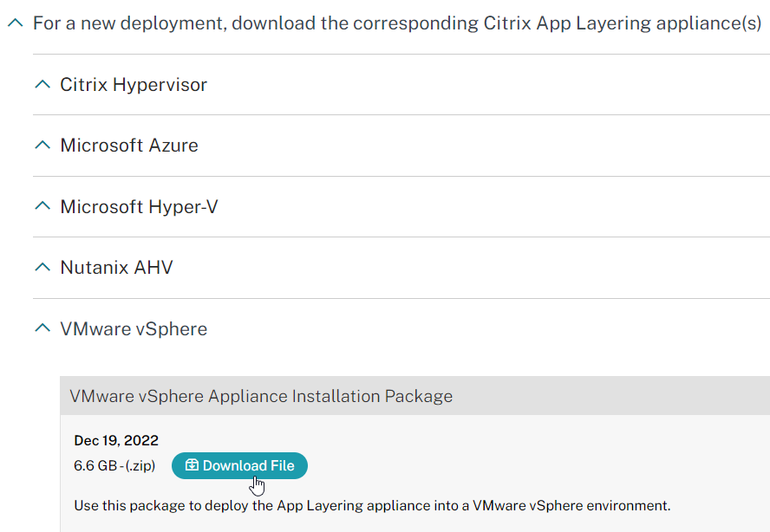The image size is (770, 532).
Task: Click the 'Use this package to deploy' description
Action: (372, 505)
